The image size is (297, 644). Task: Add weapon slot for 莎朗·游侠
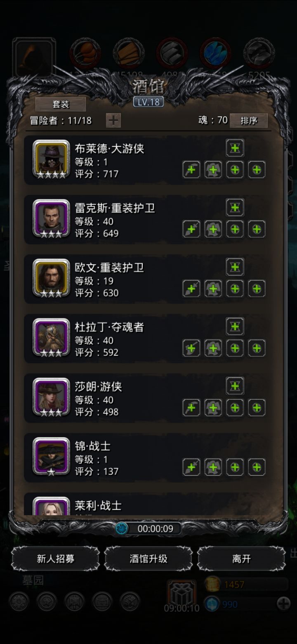tap(191, 407)
